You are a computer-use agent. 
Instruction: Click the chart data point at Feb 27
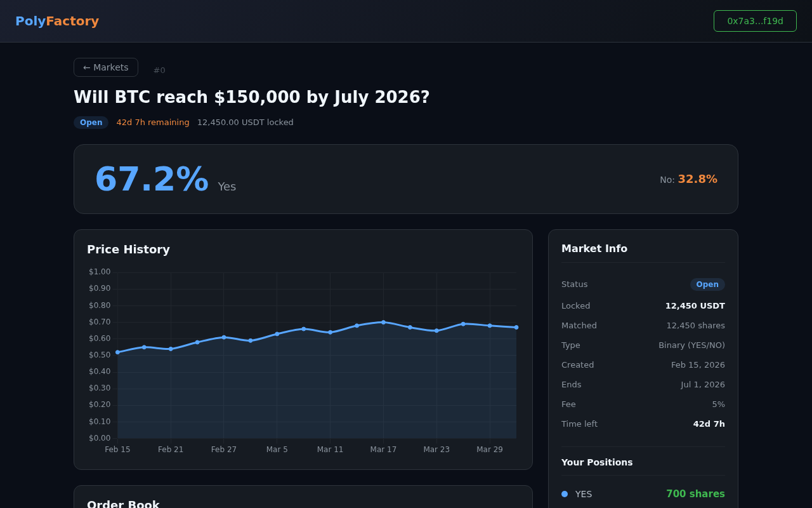point(224,337)
